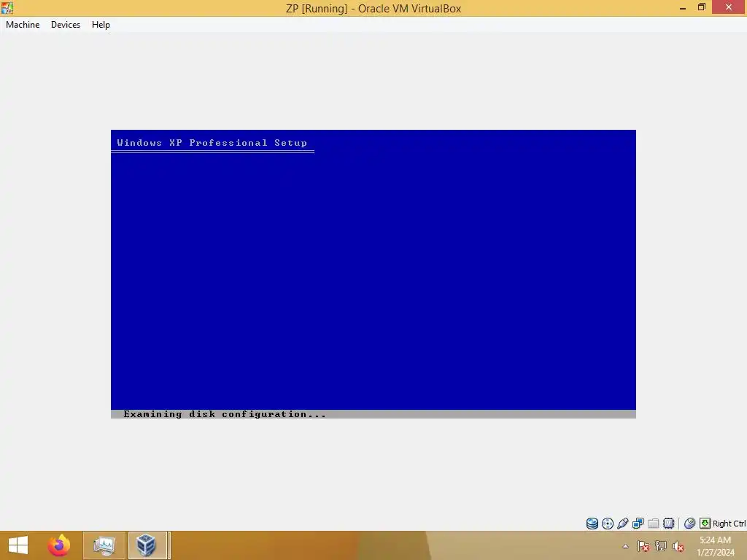Launch Firefox from the taskbar
Viewport: 747px width, 560px height.
[58, 545]
